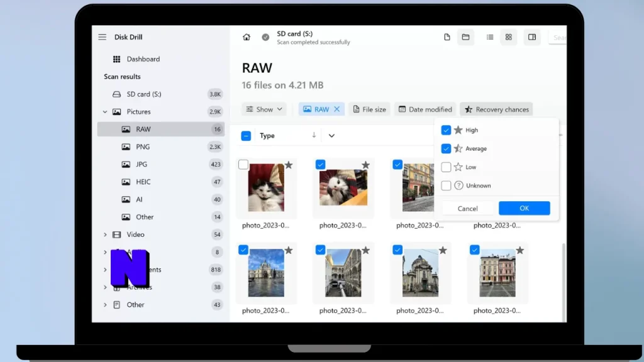644x362 pixels.
Task: Open the HEIC pictures category
Action: click(161, 182)
